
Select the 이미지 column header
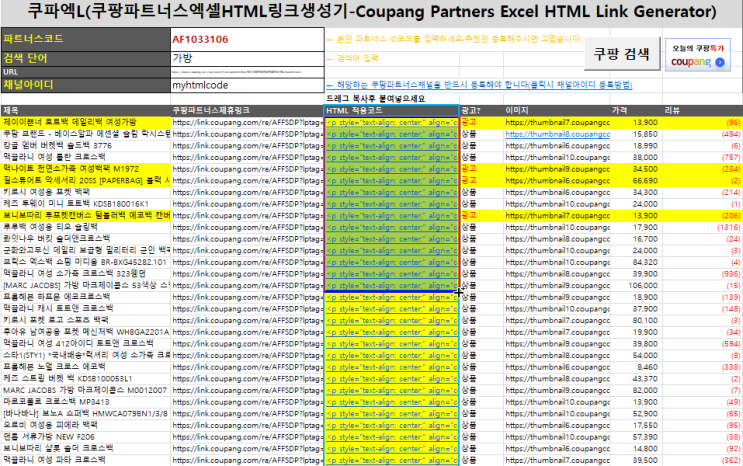pos(557,110)
